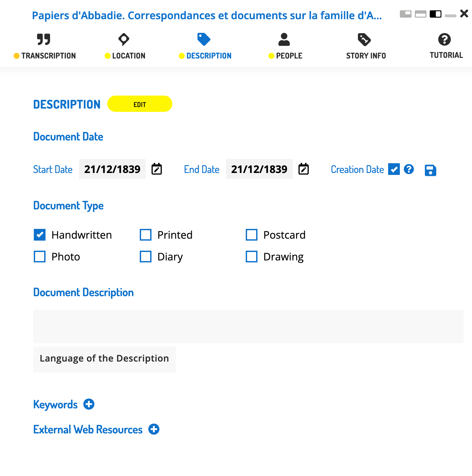Click the Start Date input field
Screen dimensions: 472x476
[112, 169]
